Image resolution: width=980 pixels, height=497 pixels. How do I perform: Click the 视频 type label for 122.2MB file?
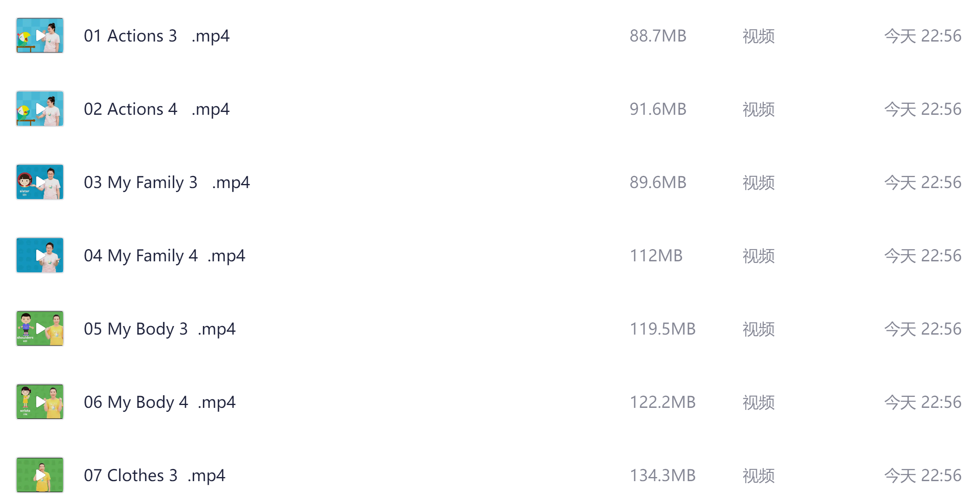coord(758,402)
